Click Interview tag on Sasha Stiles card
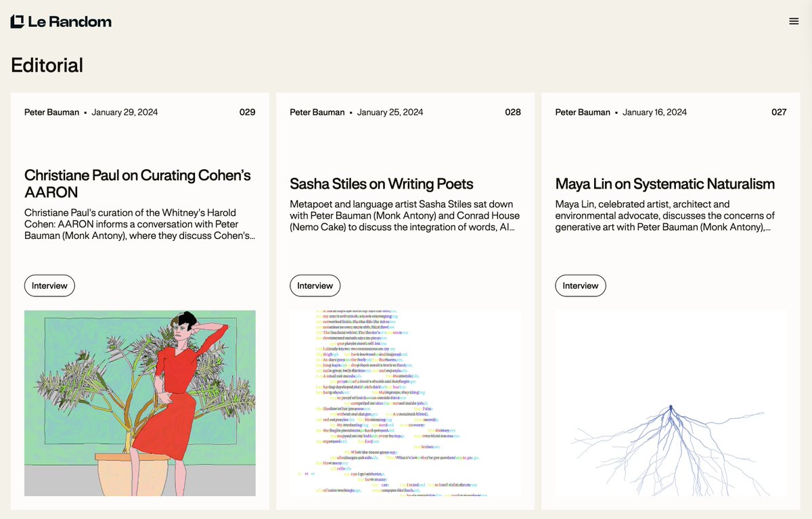The height and width of the screenshot is (519, 812). coord(315,286)
